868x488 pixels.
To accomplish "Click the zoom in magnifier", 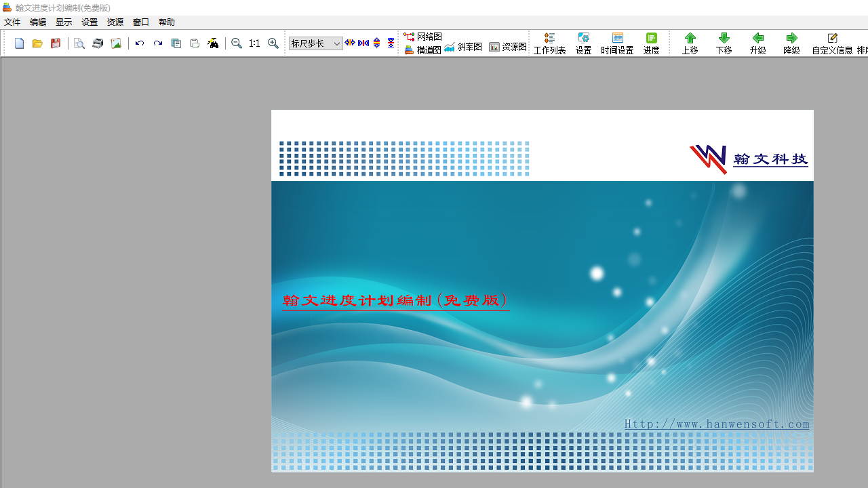I will pyautogui.click(x=273, y=43).
